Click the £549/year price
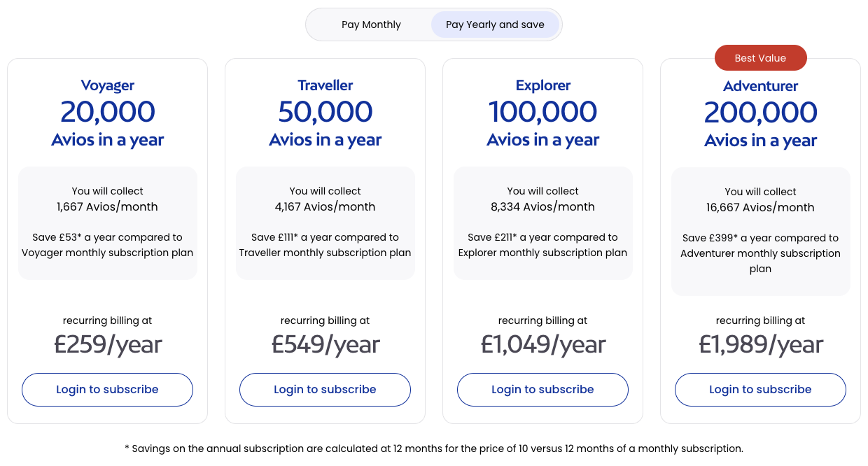This screenshot has height=466, width=868. [x=325, y=344]
